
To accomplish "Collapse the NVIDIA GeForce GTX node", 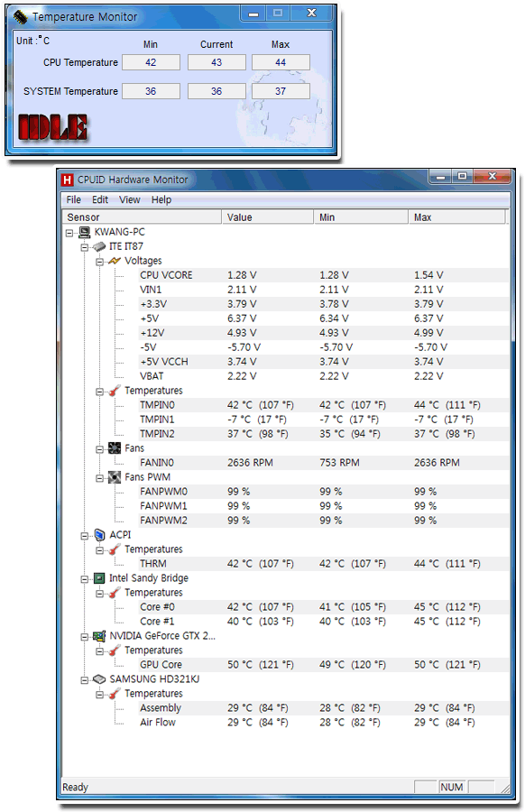I will (x=85, y=636).
